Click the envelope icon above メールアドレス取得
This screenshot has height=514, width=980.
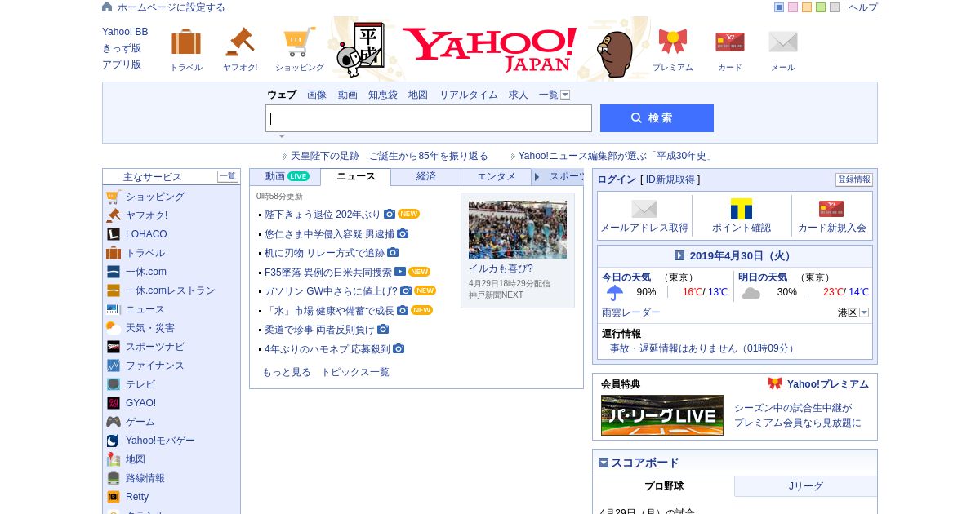pyautogui.click(x=644, y=209)
